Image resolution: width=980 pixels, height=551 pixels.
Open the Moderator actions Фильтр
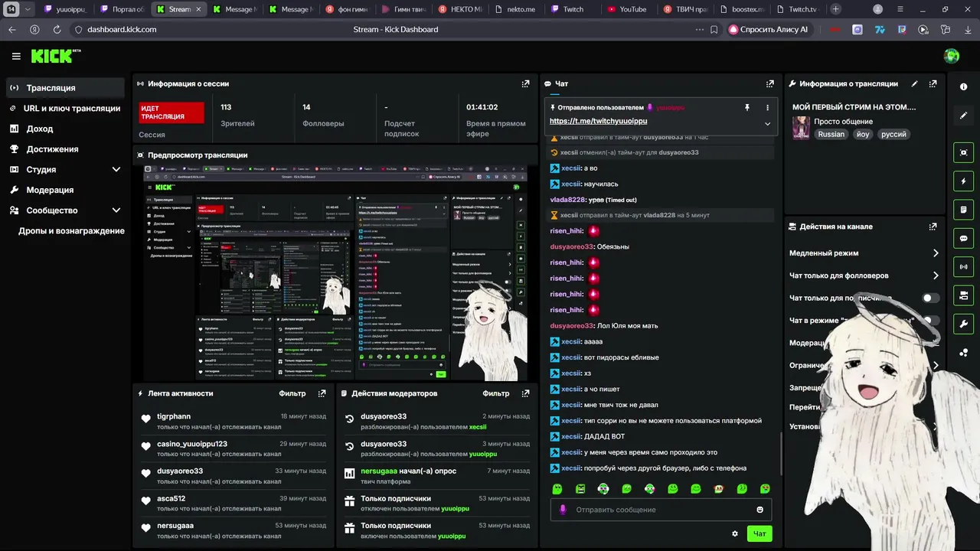(x=495, y=393)
